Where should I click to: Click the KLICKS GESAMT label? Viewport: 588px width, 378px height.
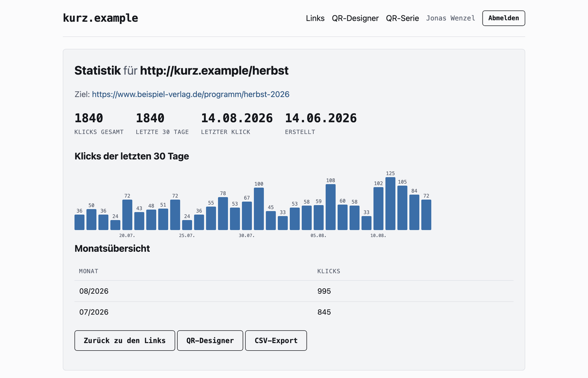(99, 132)
